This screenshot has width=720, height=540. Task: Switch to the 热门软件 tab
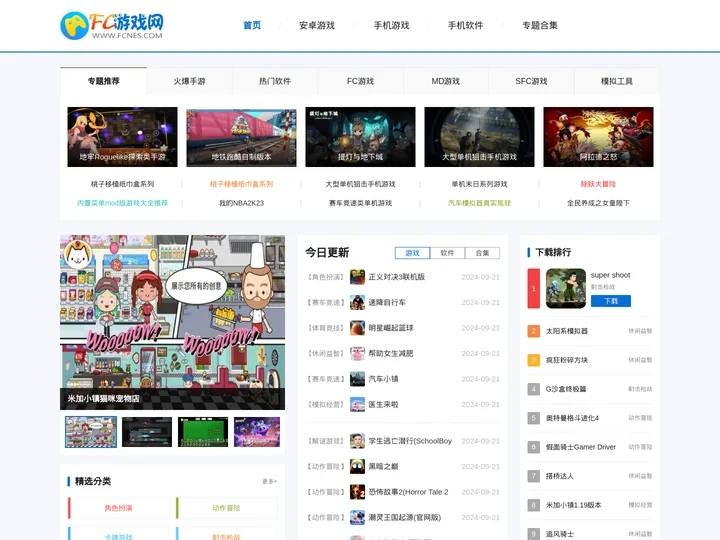click(x=275, y=81)
